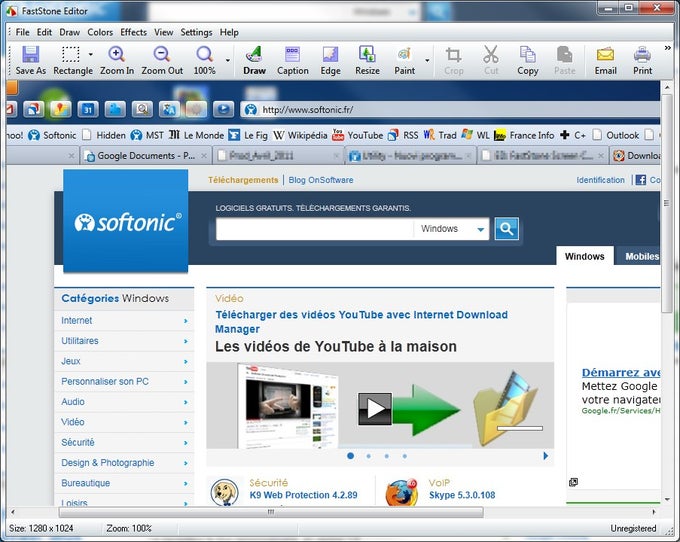Click the Softonic search text field

[314, 229]
